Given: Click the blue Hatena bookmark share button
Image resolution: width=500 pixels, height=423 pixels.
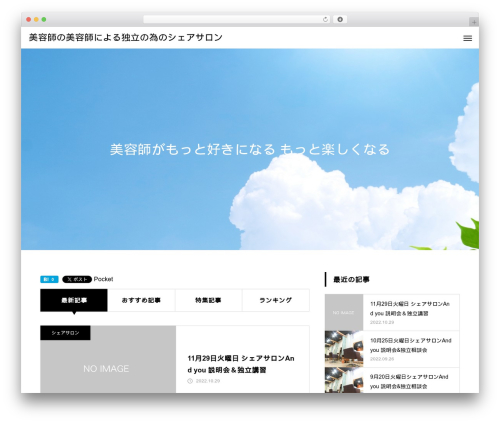Looking at the screenshot, I should point(49,279).
